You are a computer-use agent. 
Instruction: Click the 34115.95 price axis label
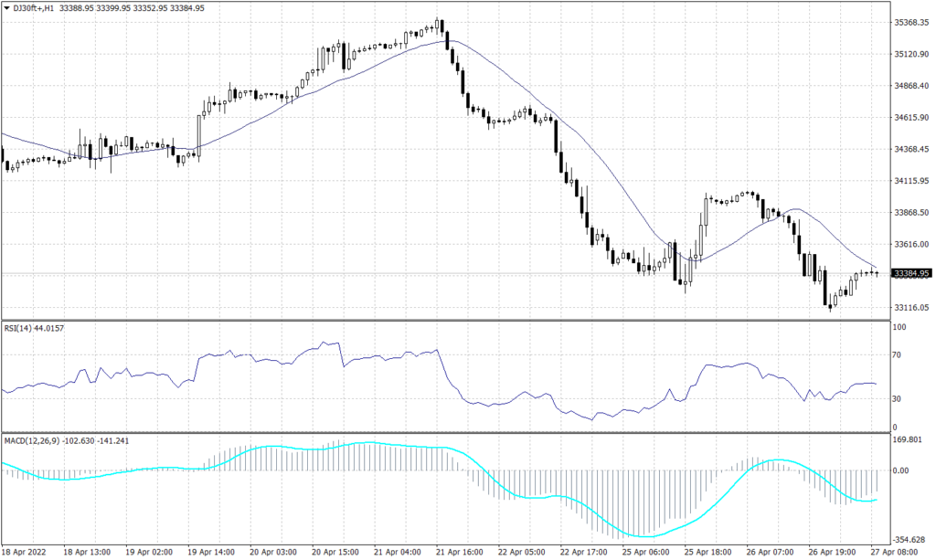tap(910, 181)
